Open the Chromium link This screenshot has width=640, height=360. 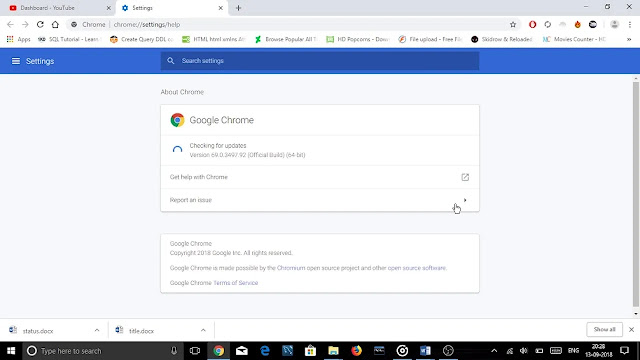tap(291, 268)
